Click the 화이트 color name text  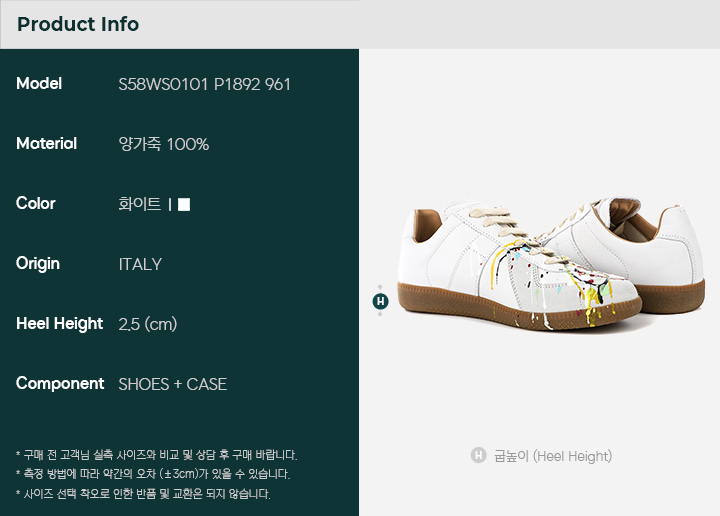pyautogui.click(x=140, y=204)
